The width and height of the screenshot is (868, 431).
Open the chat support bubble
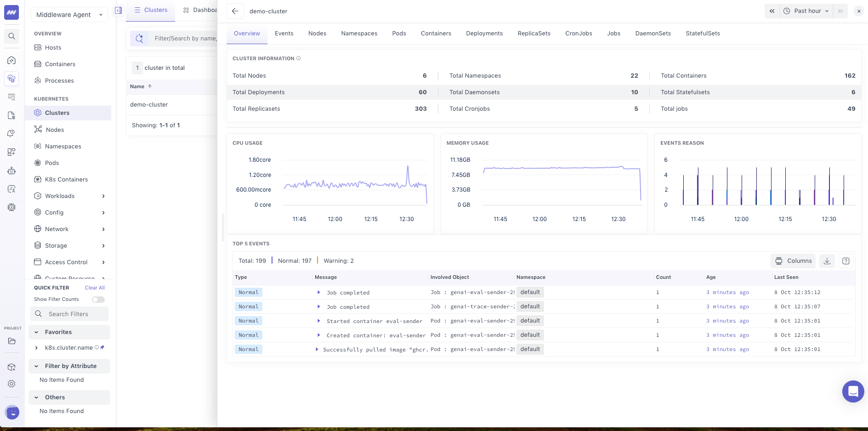(x=853, y=391)
